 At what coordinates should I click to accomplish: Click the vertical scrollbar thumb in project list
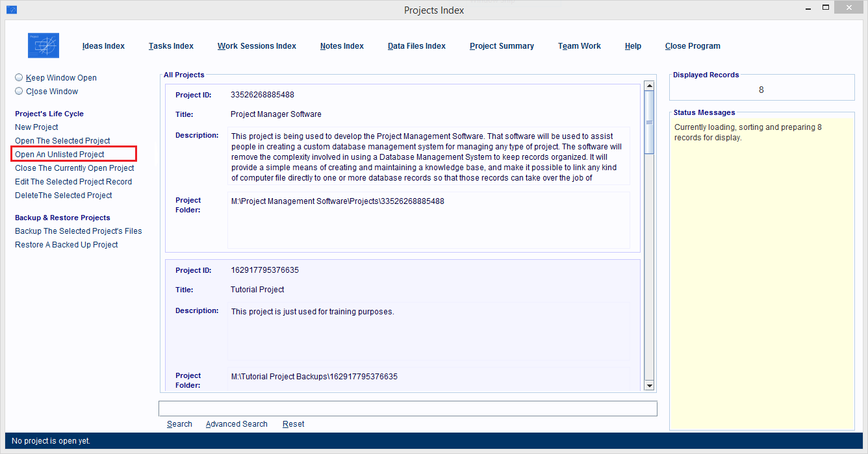coord(648,122)
